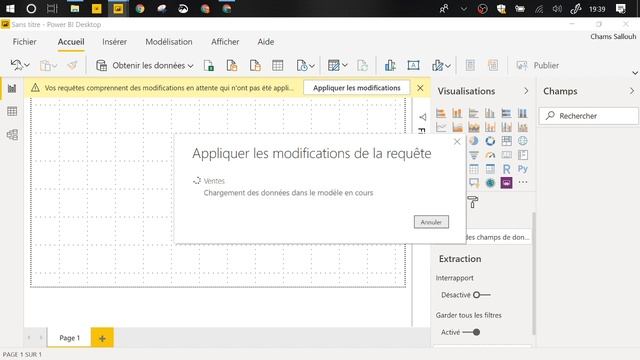Get more visuals via ellipsis
The image size is (640, 360).
[x=522, y=182]
